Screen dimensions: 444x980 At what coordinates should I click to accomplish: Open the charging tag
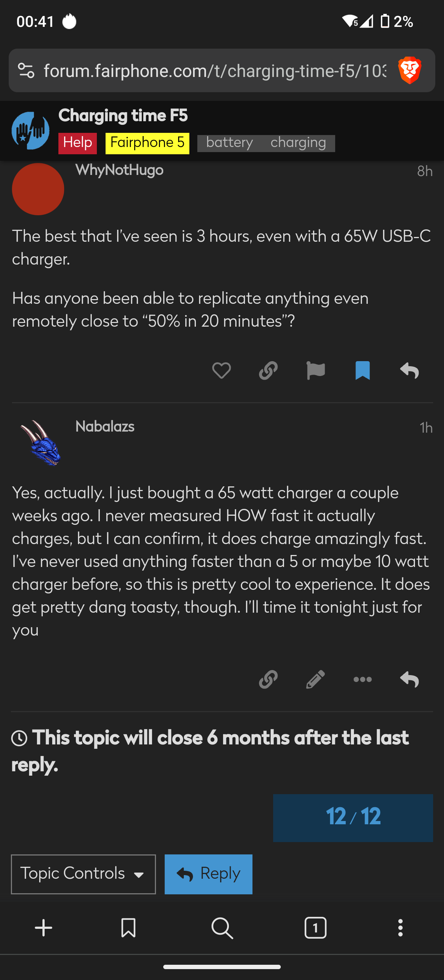tap(298, 143)
